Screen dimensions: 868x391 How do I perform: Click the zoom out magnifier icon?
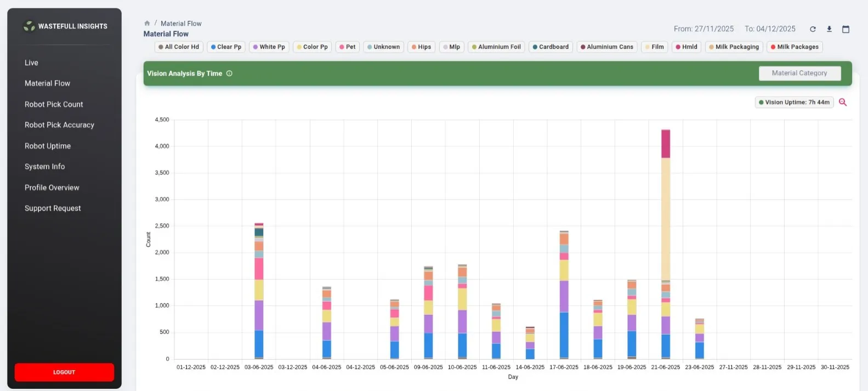843,103
